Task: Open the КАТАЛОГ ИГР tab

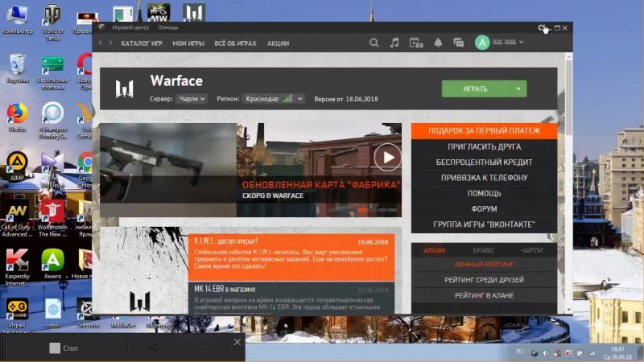Action: [x=142, y=43]
